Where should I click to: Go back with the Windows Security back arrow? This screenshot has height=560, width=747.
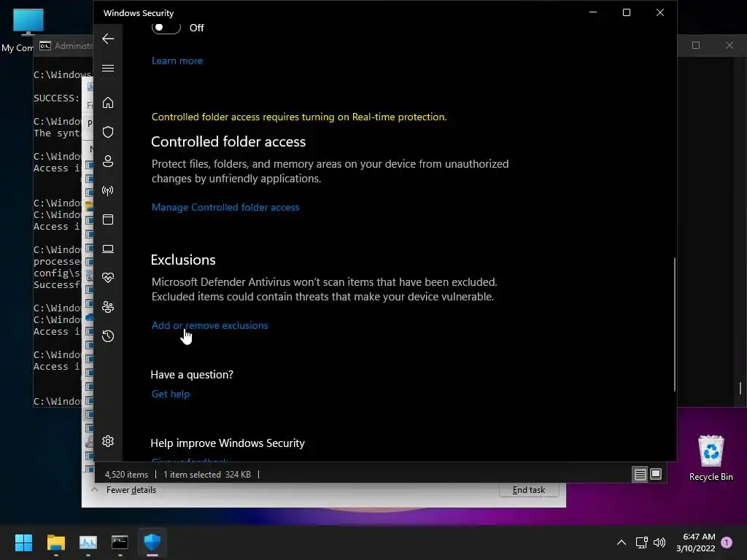pos(108,39)
